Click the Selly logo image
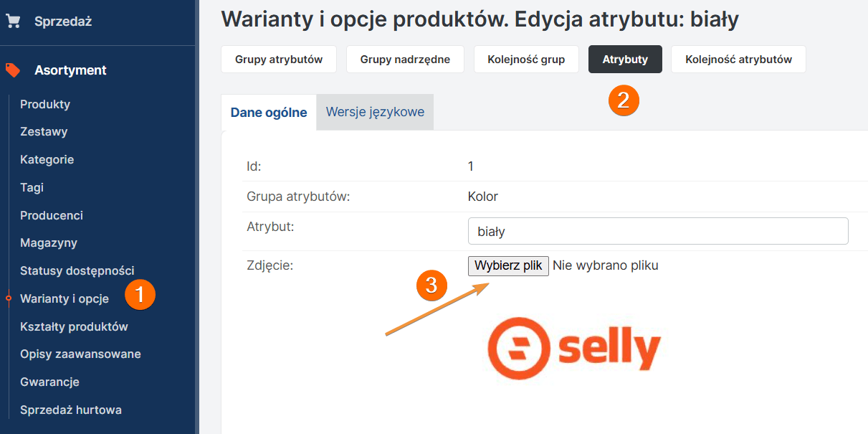 click(x=573, y=349)
